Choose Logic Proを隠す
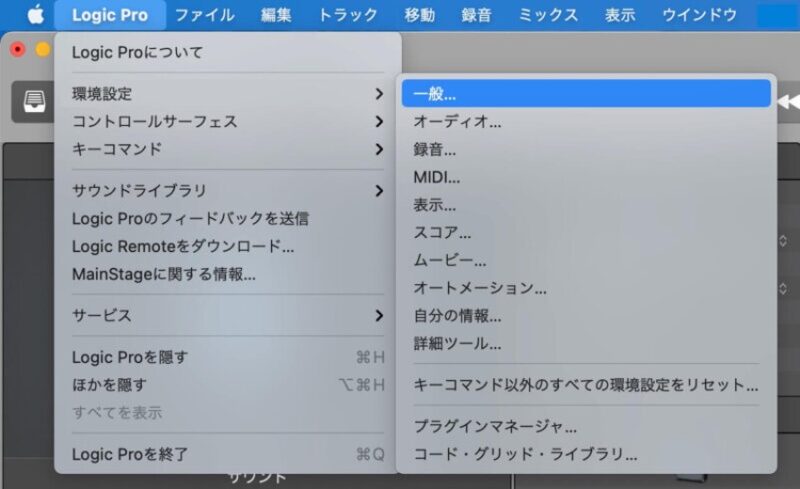 [x=228, y=357]
